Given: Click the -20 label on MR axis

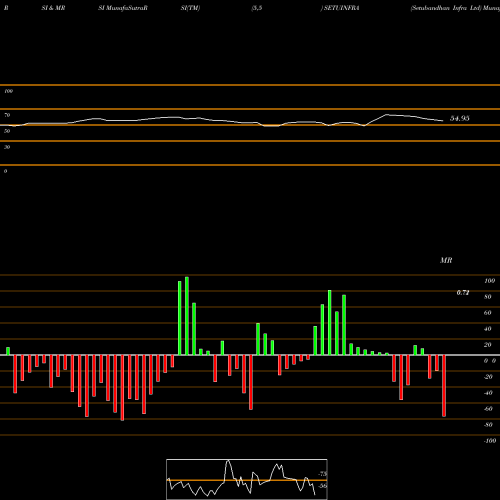Looking at the screenshot, I should 488,377.
